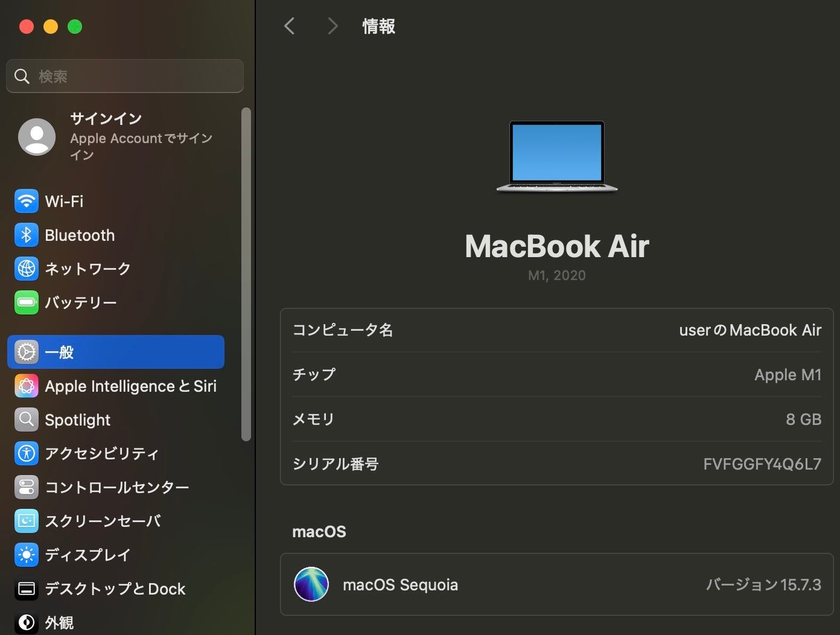Open the バッテリー sidebar label

point(81,302)
